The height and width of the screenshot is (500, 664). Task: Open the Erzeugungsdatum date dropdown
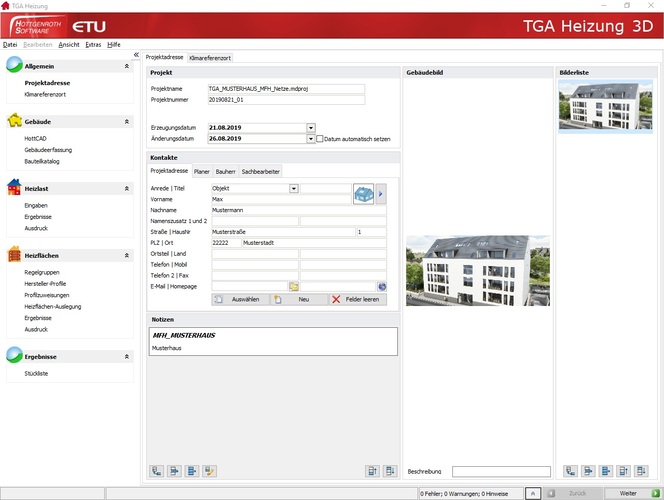click(x=311, y=128)
